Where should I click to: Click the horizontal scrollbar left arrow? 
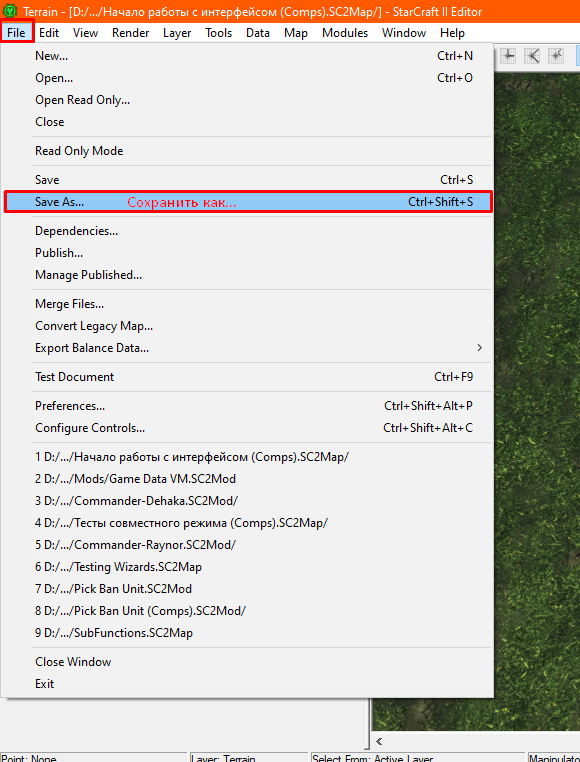(x=379, y=741)
